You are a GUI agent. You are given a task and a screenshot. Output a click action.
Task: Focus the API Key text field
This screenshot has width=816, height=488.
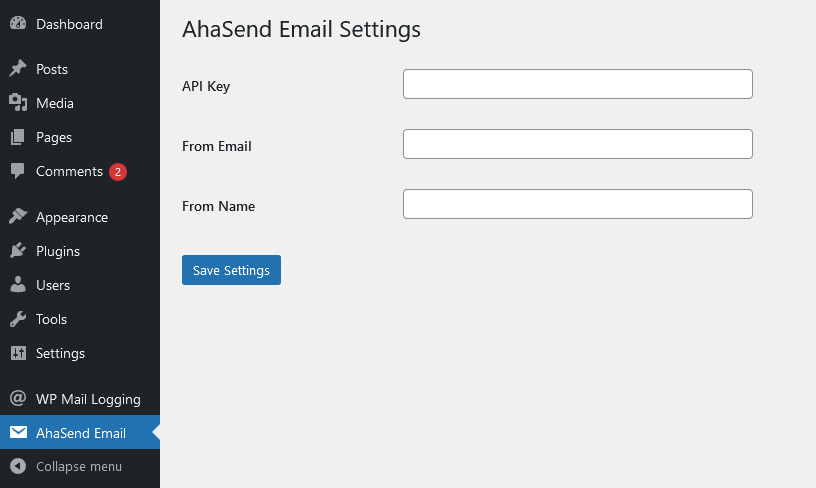click(578, 84)
